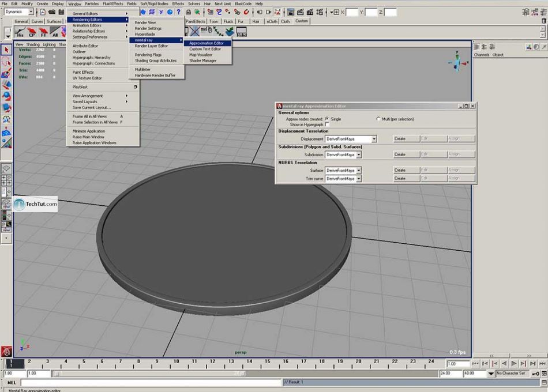The image size is (548, 392).
Task: Switch to single perspective view layout
Action: [6, 168]
